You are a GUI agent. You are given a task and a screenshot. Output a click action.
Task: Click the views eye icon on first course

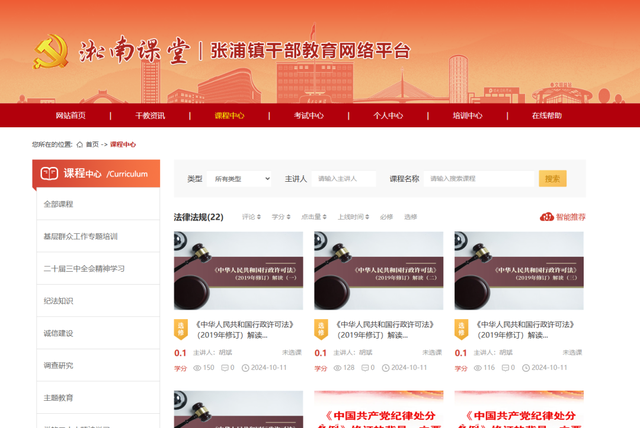coord(181,368)
